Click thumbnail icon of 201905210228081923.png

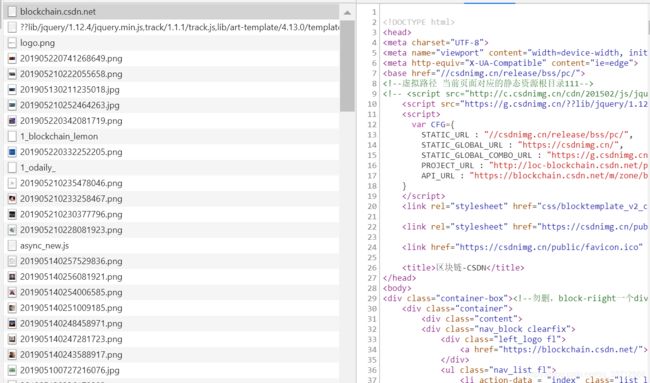point(12,230)
